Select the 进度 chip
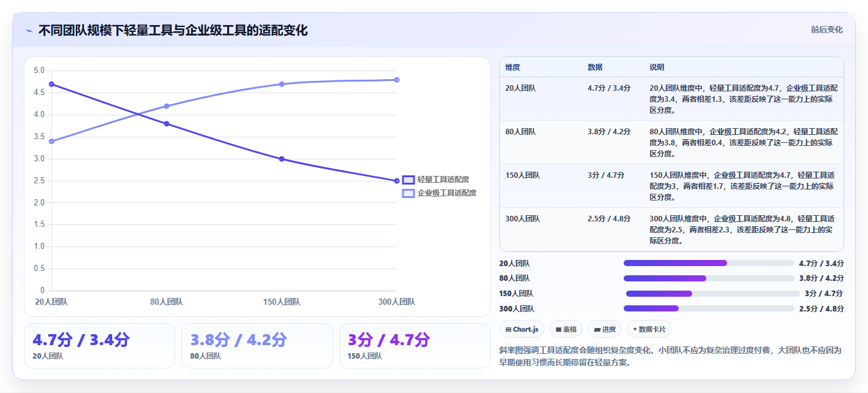 [605, 329]
